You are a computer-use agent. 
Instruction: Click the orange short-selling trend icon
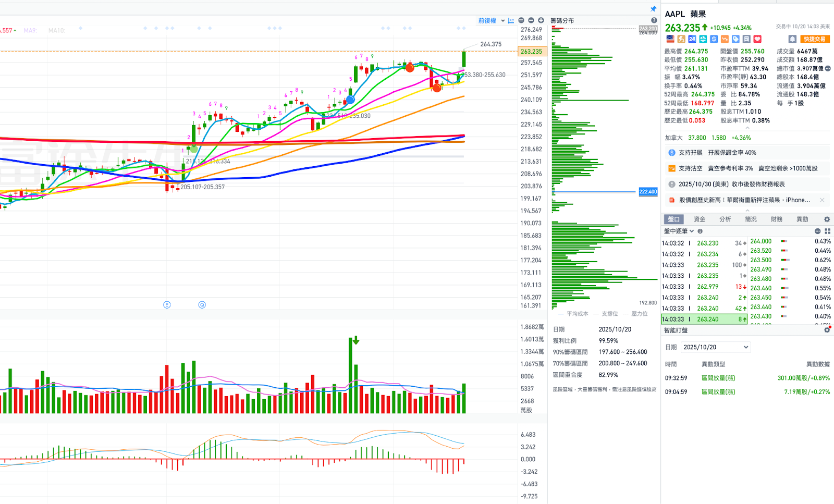(725, 39)
